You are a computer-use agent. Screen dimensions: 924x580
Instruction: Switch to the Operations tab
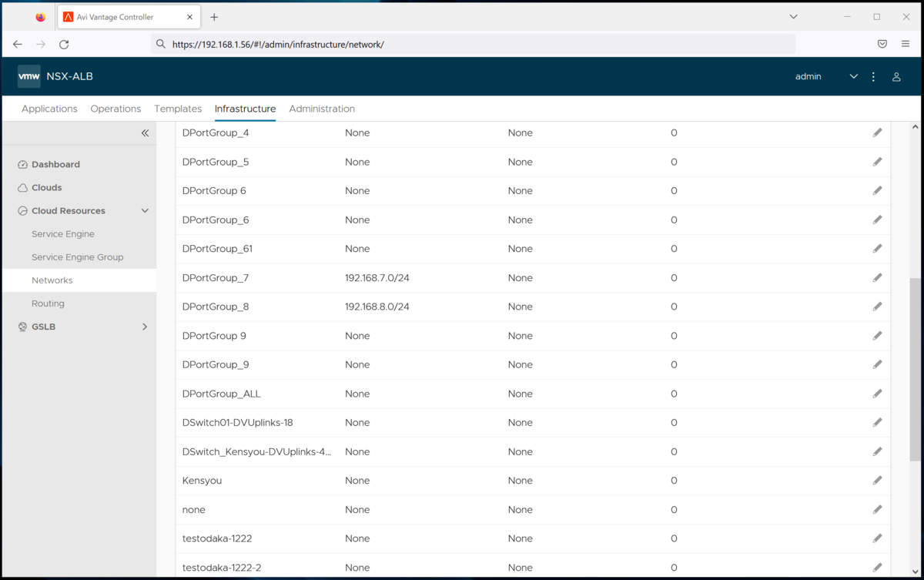tap(115, 109)
